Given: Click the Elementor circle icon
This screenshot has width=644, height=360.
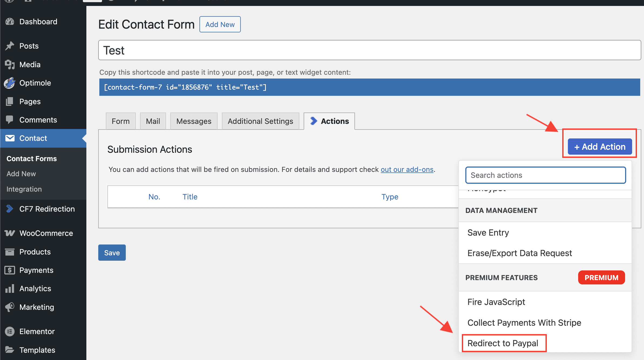Looking at the screenshot, I should [x=10, y=331].
